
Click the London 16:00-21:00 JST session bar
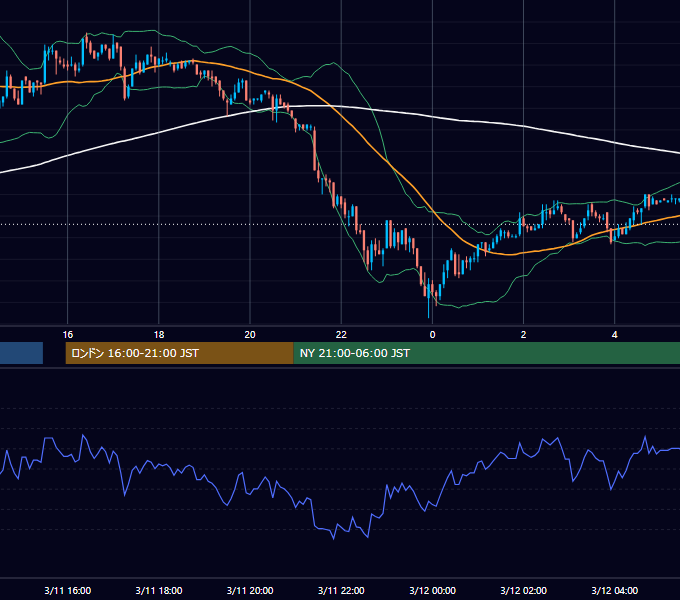click(179, 353)
